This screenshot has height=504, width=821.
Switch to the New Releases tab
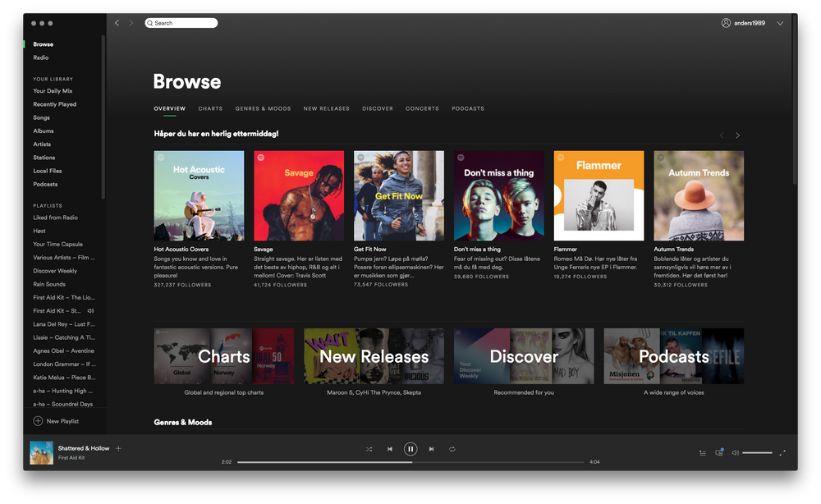pos(326,109)
